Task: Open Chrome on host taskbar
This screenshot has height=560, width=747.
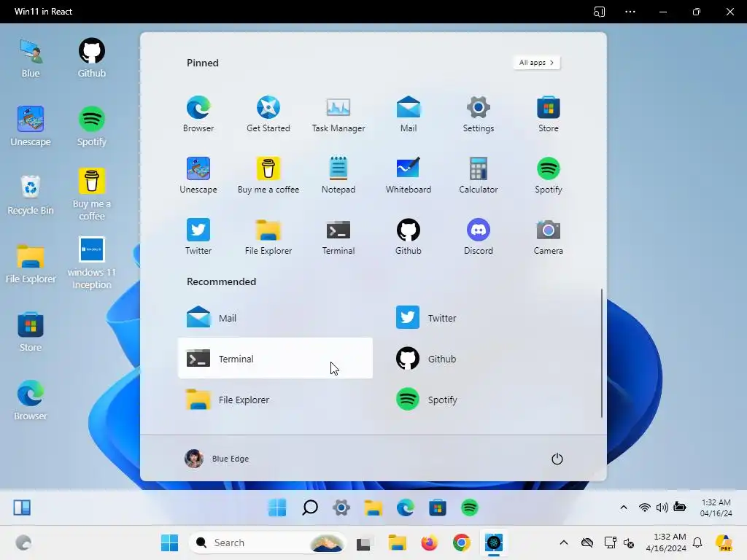Action: (x=461, y=542)
